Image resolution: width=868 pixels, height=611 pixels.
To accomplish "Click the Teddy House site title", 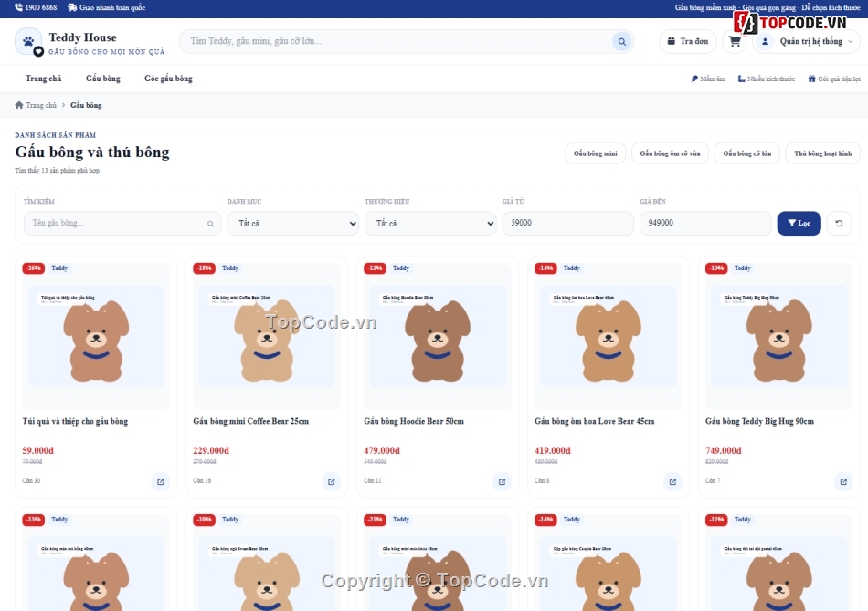I will click(82, 37).
